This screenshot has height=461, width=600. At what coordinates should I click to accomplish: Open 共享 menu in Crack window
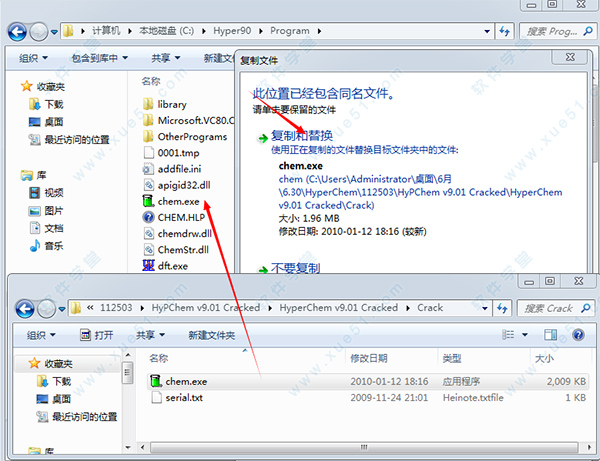pos(150,335)
